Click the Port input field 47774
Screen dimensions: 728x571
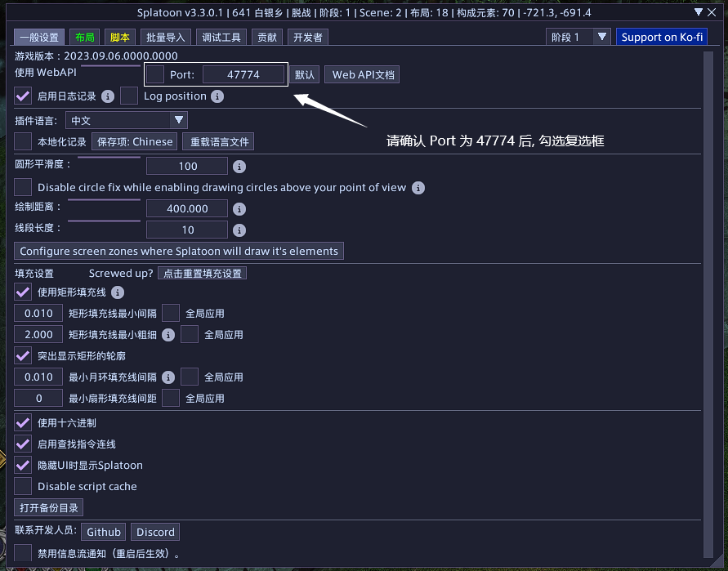tap(243, 74)
